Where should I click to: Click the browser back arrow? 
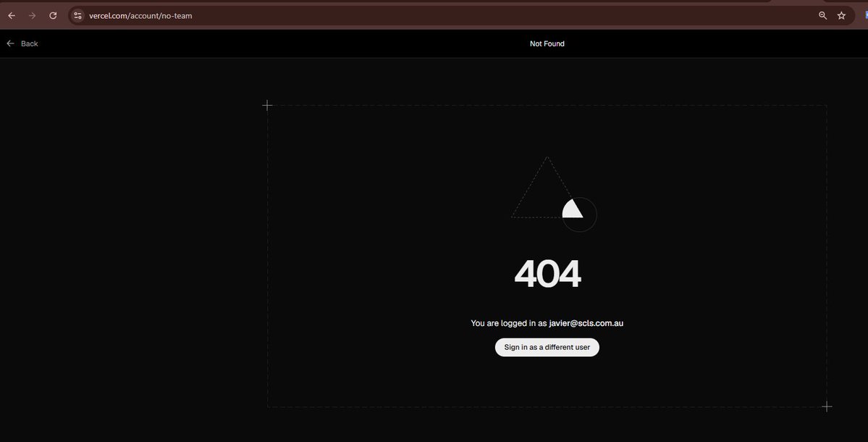tap(12, 15)
